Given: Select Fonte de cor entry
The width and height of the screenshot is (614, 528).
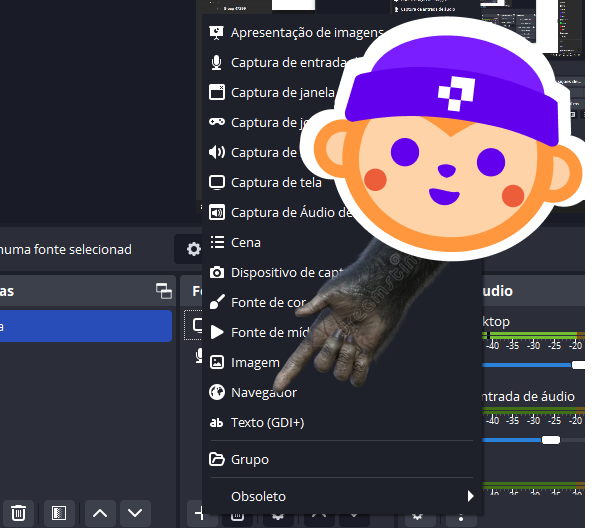Looking at the screenshot, I should point(268,302).
